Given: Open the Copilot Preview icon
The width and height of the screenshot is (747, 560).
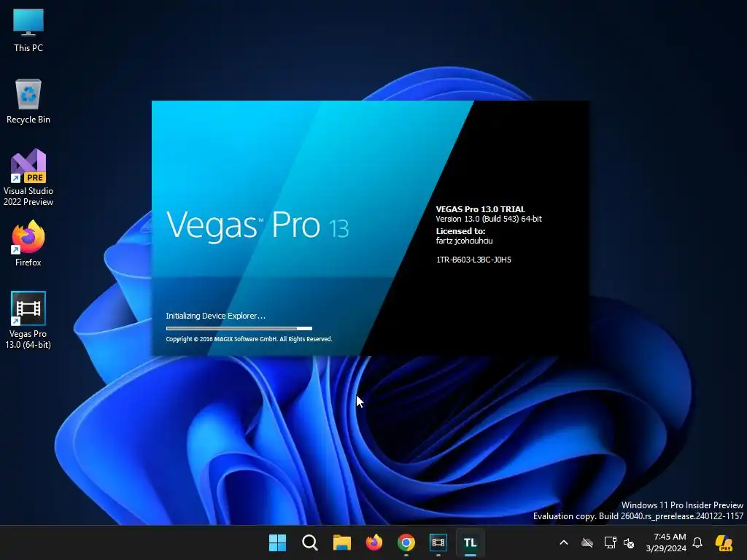Looking at the screenshot, I should pyautogui.click(x=724, y=542).
